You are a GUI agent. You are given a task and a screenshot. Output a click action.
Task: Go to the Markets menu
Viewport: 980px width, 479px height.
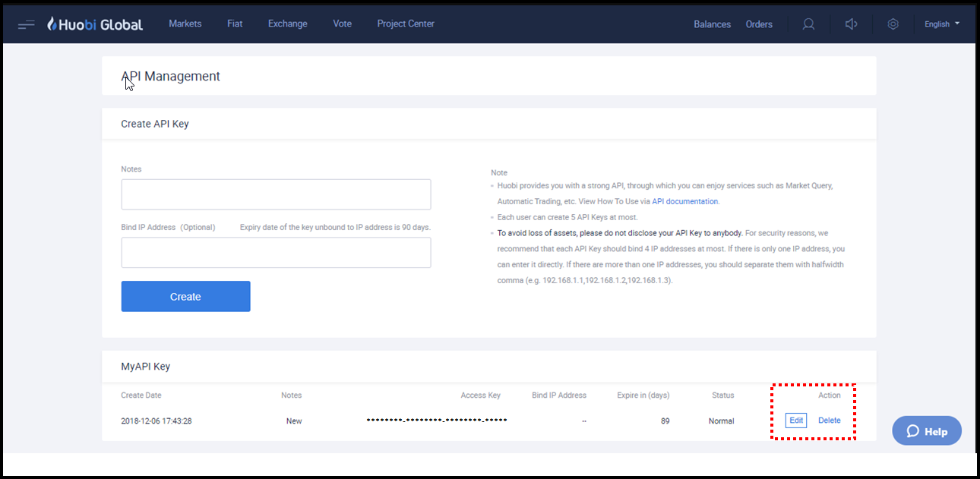tap(185, 24)
